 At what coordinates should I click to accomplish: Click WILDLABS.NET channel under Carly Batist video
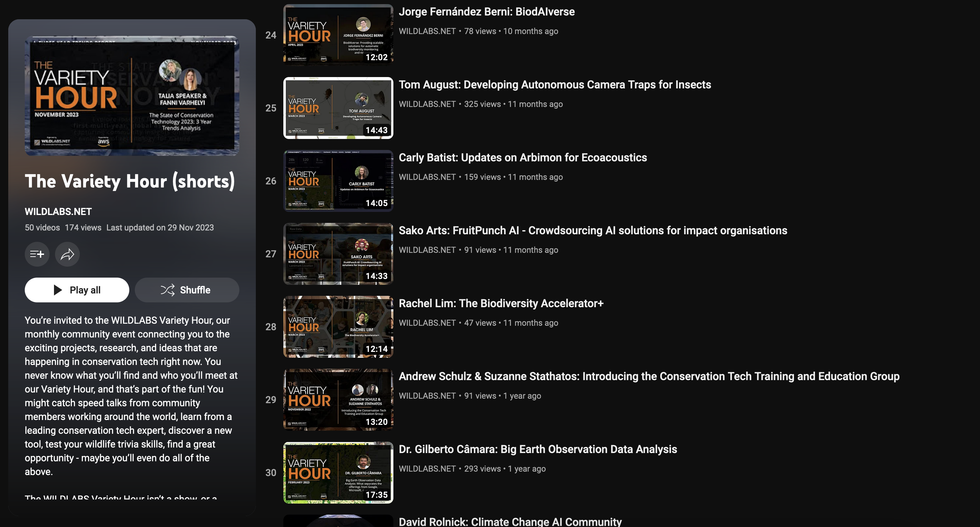coord(427,177)
